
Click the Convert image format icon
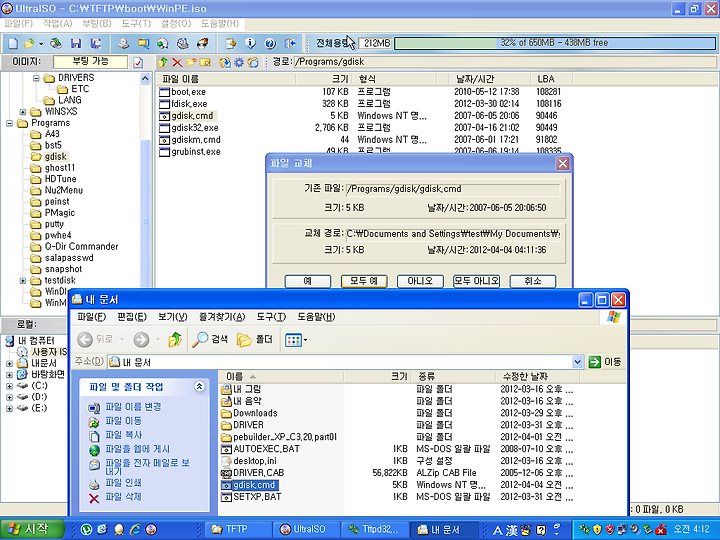tap(144, 44)
